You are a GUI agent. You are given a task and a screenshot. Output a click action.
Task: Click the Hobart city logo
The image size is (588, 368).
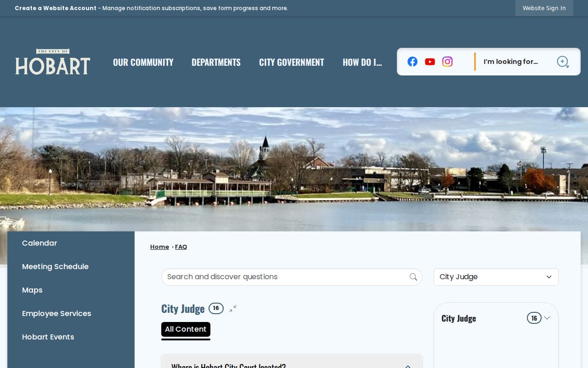click(53, 62)
